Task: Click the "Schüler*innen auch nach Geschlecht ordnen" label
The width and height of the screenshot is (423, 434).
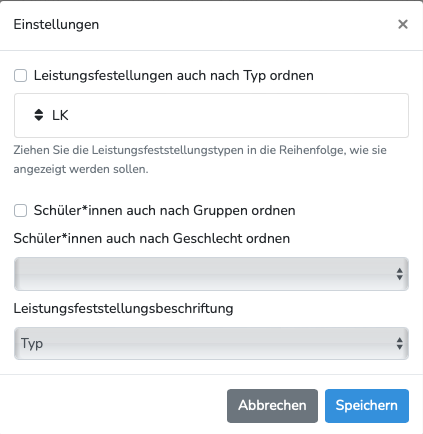Action: (x=152, y=239)
